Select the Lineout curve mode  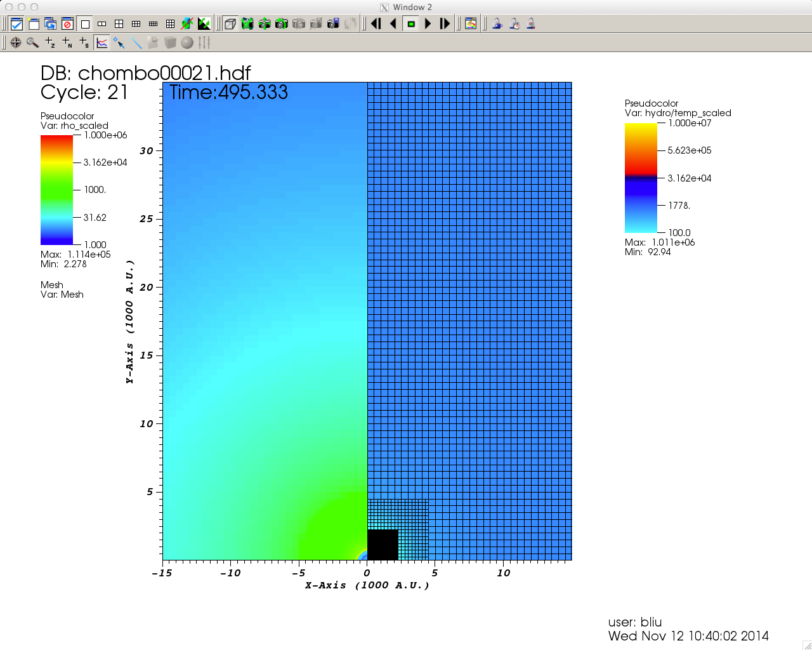[x=101, y=43]
